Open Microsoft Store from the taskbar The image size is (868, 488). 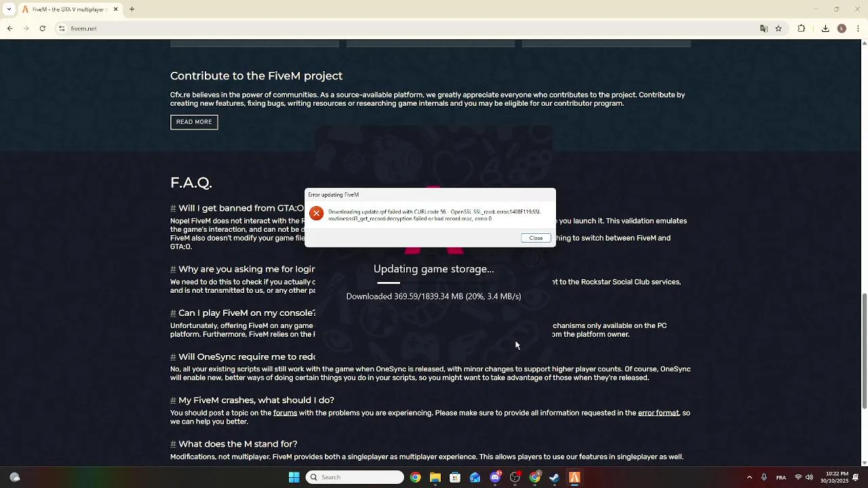455,477
